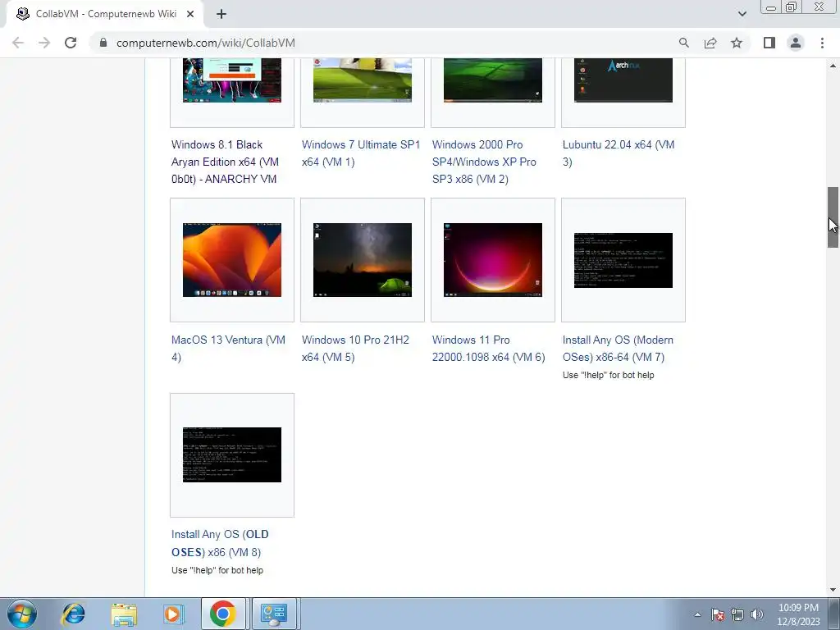Open the Chrome three-dot menu
Image resolution: width=840 pixels, height=630 pixels.
[x=822, y=43]
